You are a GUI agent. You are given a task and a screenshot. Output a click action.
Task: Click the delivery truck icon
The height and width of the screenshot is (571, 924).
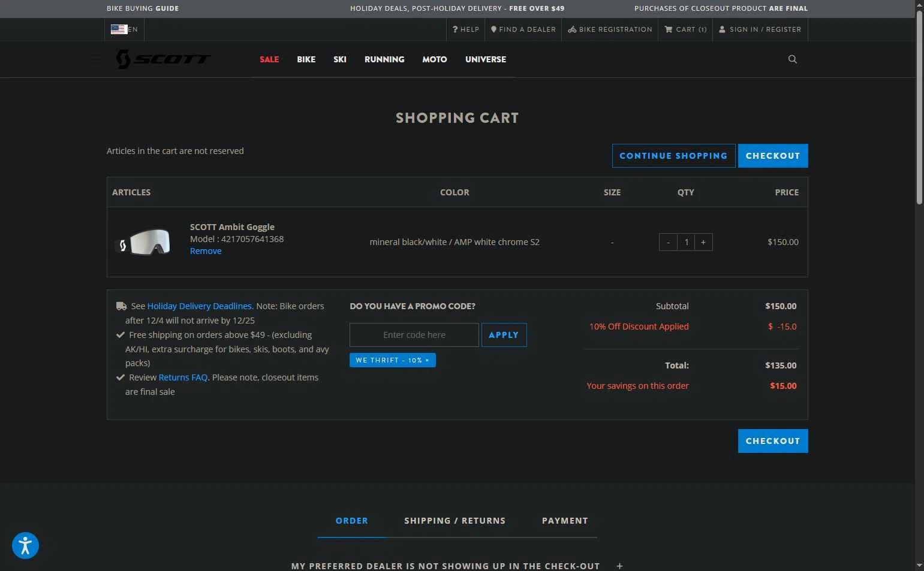pyautogui.click(x=121, y=306)
